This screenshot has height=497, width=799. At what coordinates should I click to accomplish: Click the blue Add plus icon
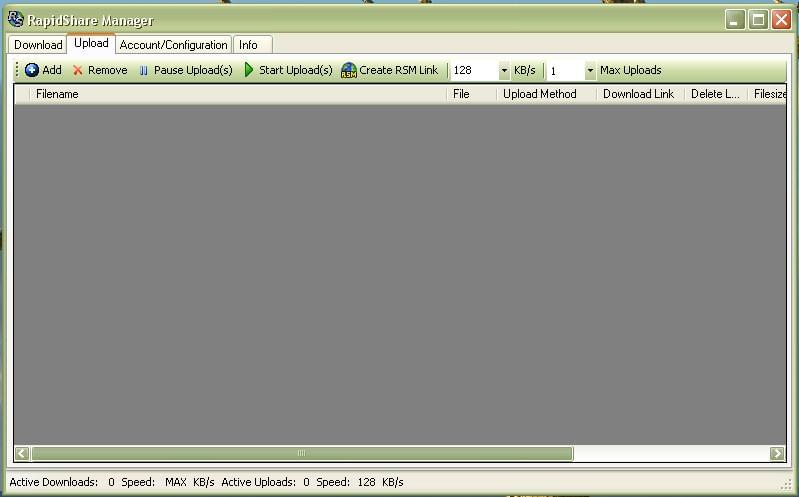32,70
